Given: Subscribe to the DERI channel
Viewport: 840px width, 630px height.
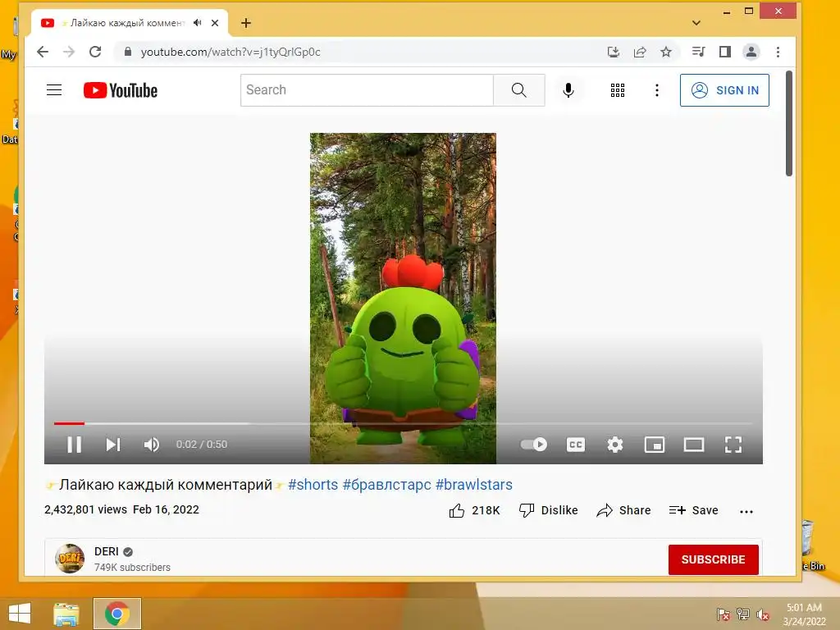Looking at the screenshot, I should (x=713, y=559).
